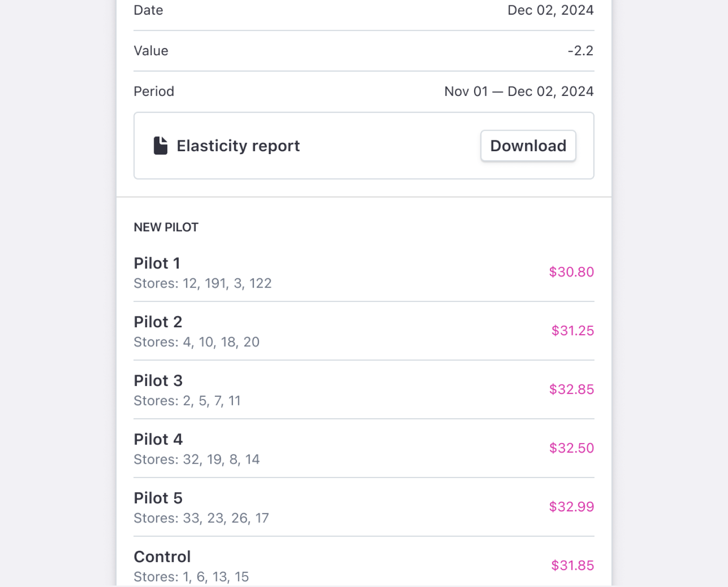Click the -2.2 elasticity value
This screenshot has height=587, width=728.
(x=580, y=51)
